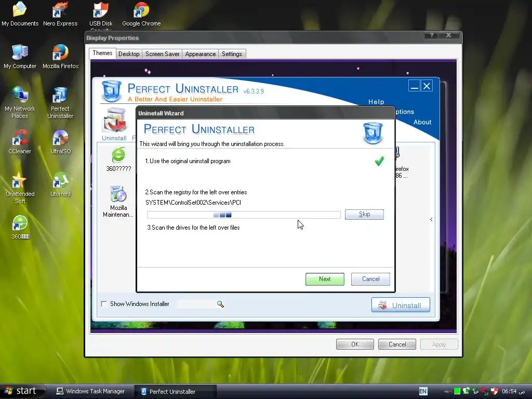
Task: Launch Google Chrome desktop shortcut
Action: coord(141,14)
